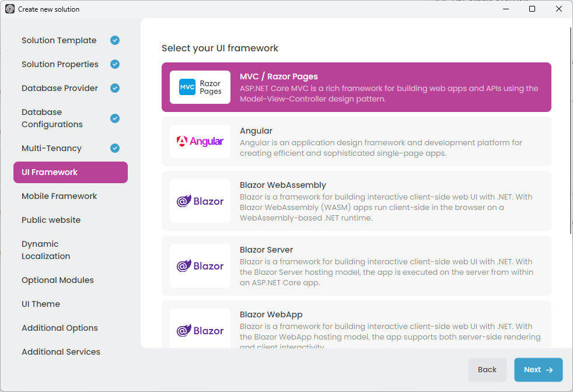
Task: Click the MVC / Razor Pages description text
Action: pyautogui.click(x=389, y=93)
